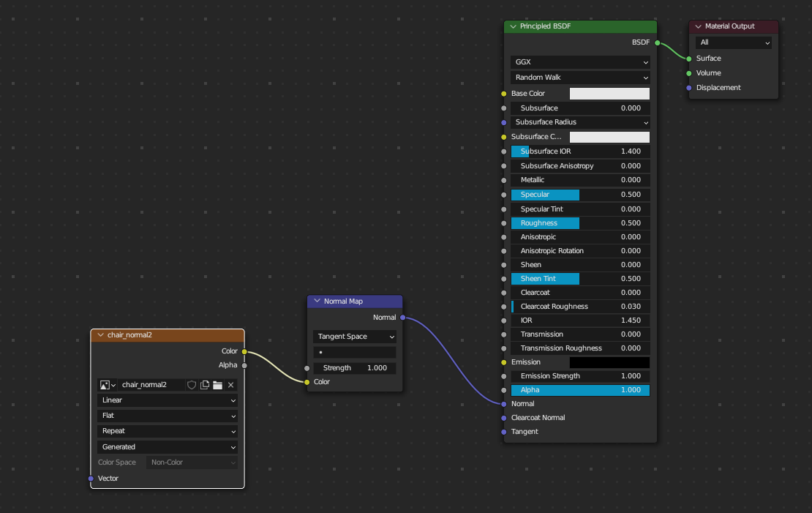Select the chair_normal2 node header
Image resolution: width=812 pixels, height=513 pixels.
click(168, 335)
